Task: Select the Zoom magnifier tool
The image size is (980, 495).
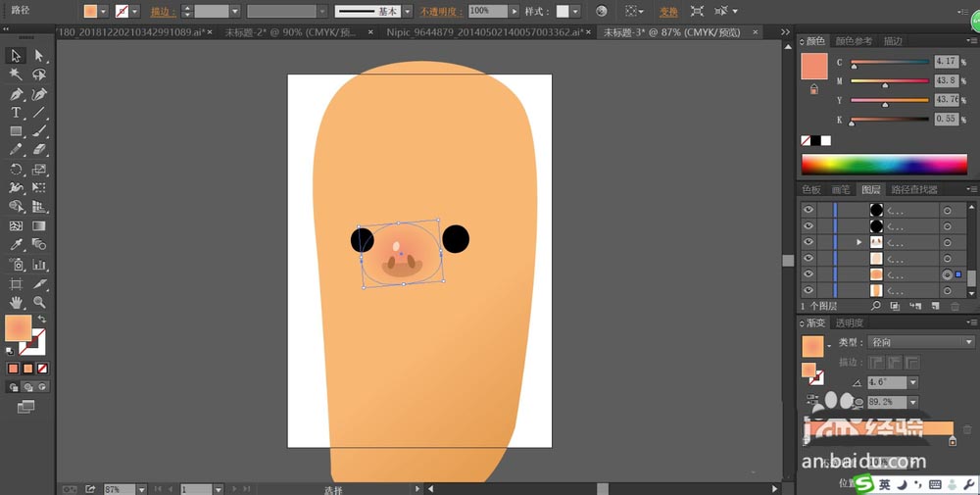Action: 39,303
